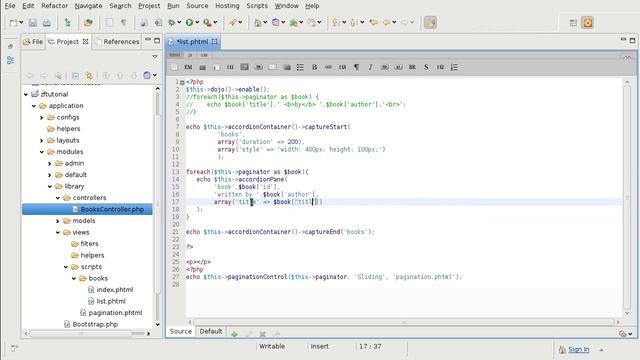Select the js tab above HTML toolbar
The image size is (640, 360).
click(190, 55)
